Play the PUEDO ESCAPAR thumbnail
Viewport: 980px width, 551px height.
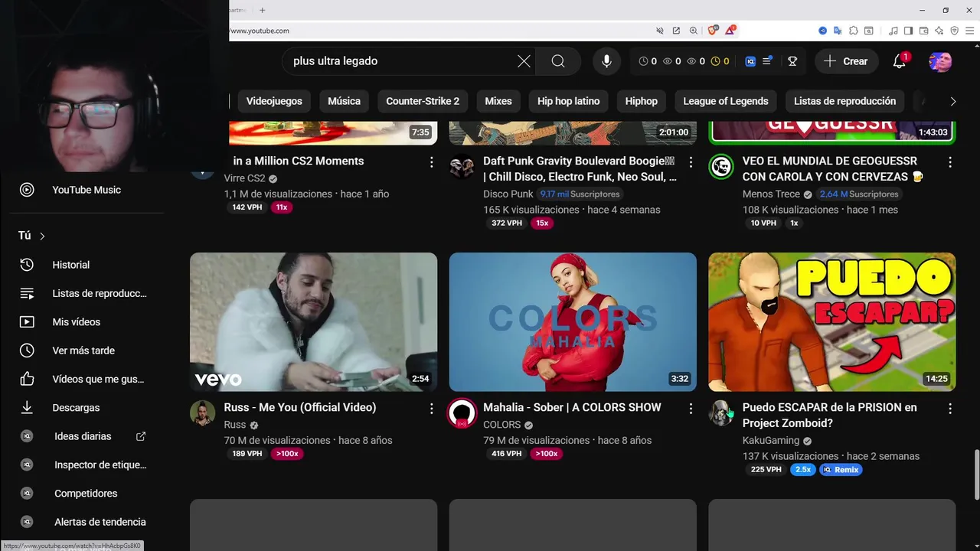[832, 322]
